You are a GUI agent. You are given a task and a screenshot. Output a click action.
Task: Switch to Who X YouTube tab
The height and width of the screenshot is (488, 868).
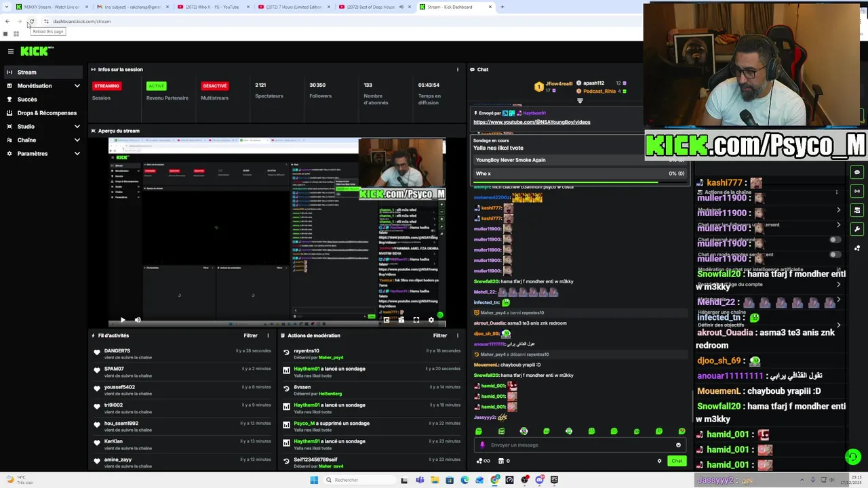coord(213,7)
